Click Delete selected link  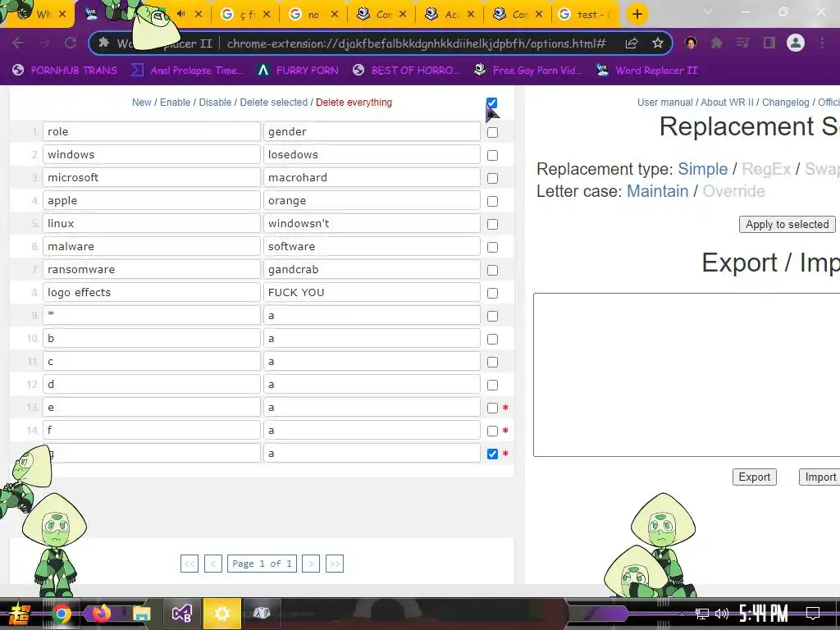[x=274, y=103]
